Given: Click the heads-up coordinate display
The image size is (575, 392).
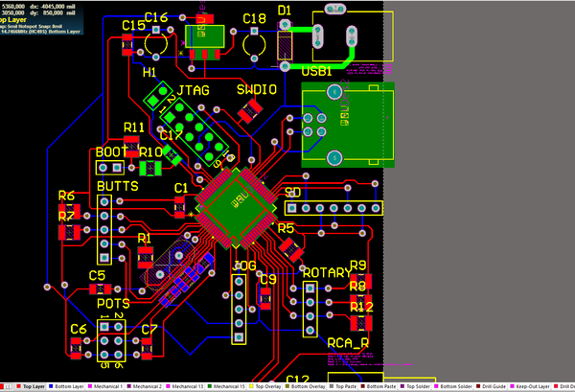Looking at the screenshot, I should [41, 17].
